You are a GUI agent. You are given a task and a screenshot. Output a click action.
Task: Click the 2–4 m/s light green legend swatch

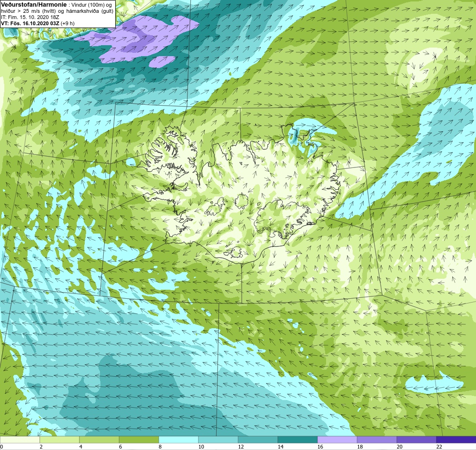59,440
